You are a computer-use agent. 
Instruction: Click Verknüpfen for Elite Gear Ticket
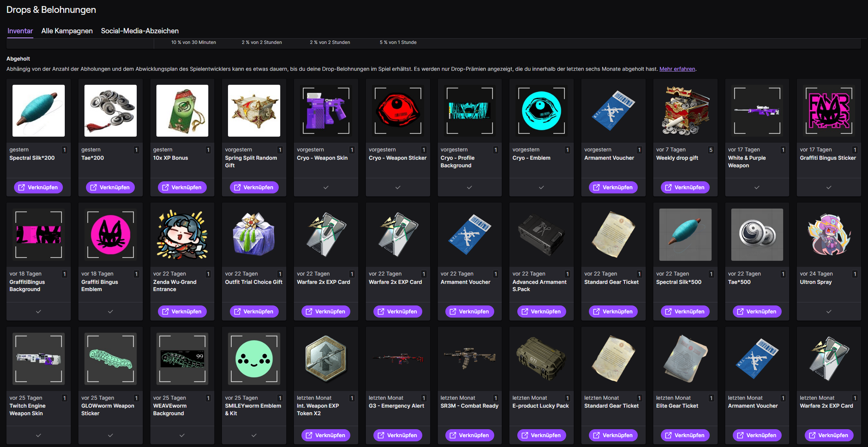(x=685, y=435)
